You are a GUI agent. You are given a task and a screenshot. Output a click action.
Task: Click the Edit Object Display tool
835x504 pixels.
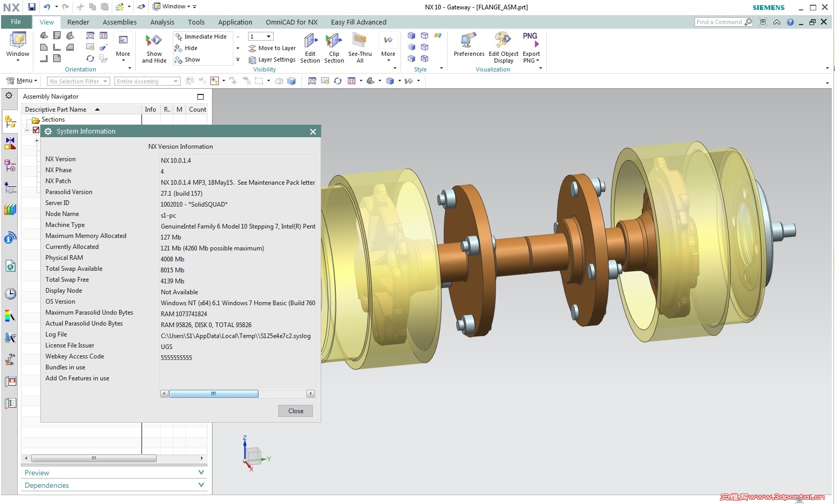click(x=503, y=49)
